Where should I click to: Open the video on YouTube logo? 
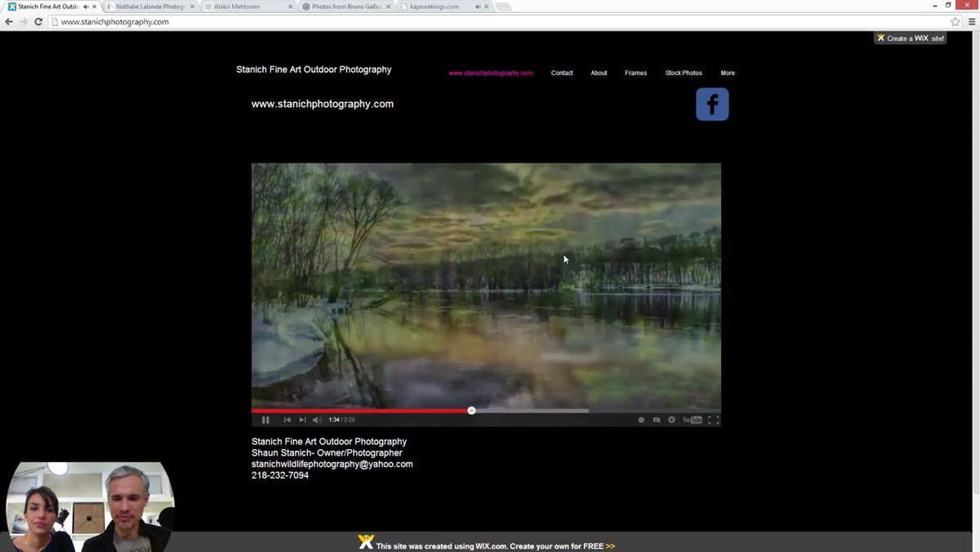(x=693, y=420)
